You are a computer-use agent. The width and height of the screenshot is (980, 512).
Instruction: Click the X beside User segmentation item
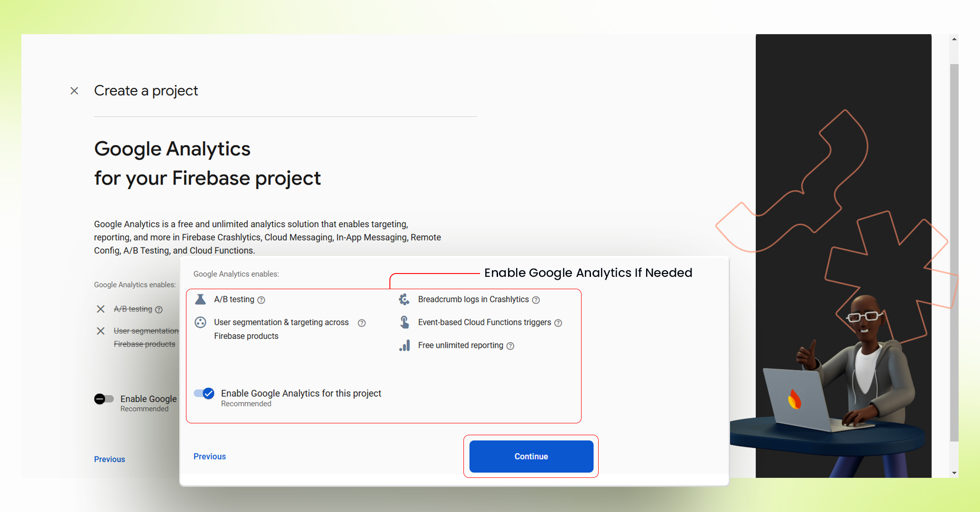click(x=101, y=331)
